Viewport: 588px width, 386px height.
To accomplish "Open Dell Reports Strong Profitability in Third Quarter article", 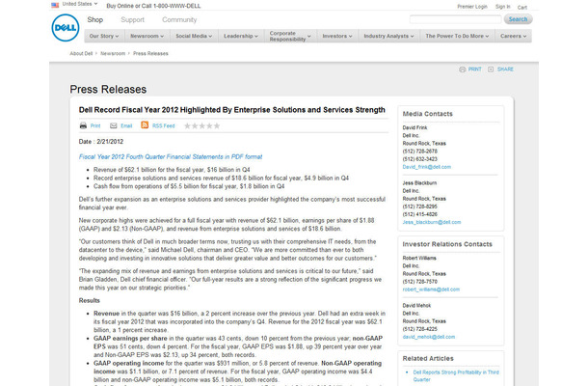I will (x=456, y=375).
